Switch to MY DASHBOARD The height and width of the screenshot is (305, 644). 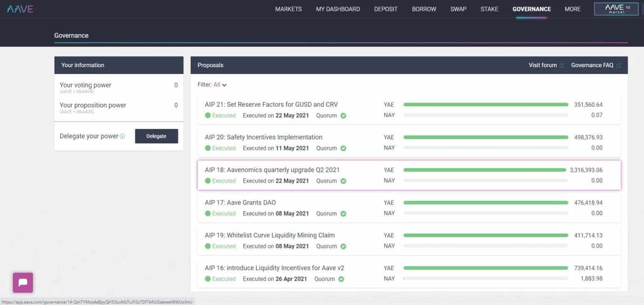coord(338,9)
